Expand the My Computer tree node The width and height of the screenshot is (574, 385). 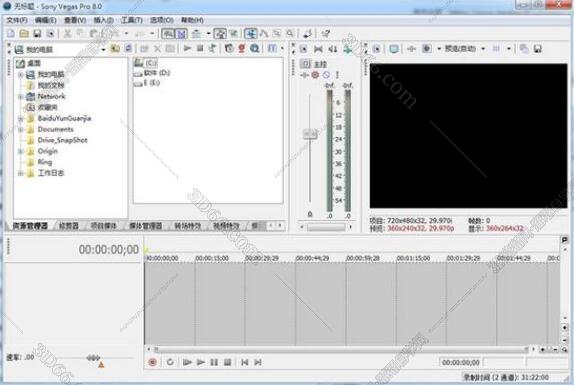tap(21, 75)
